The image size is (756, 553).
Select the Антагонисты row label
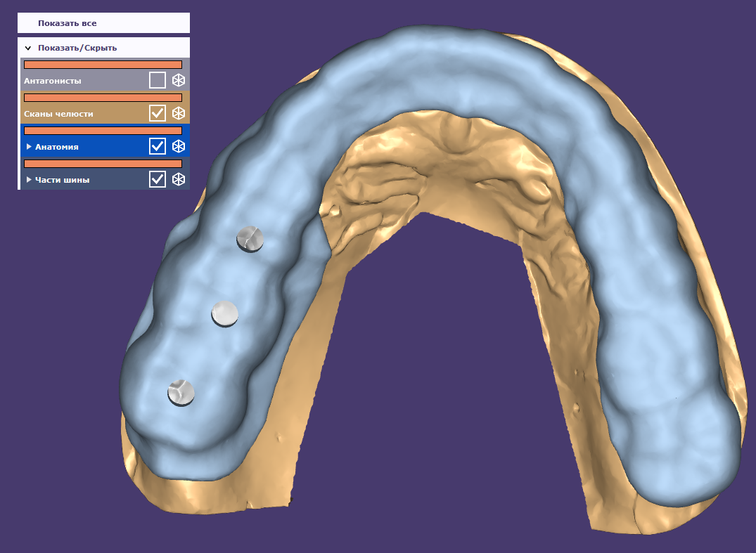(x=53, y=81)
